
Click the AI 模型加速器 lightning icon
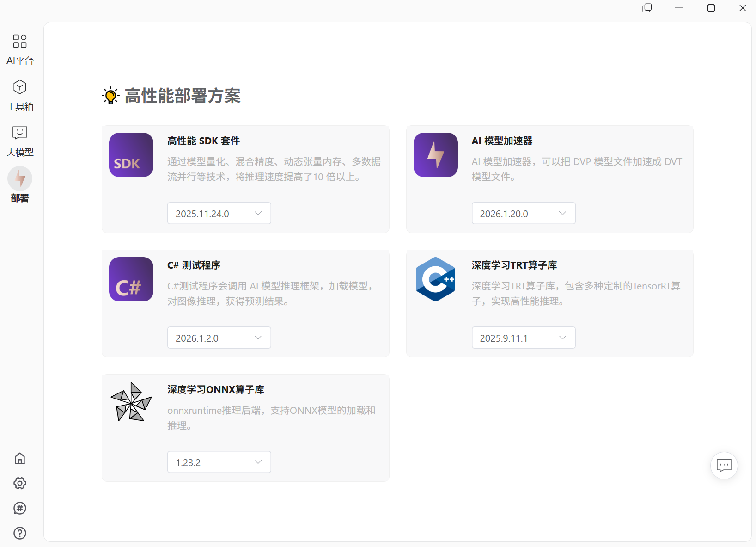click(x=435, y=155)
